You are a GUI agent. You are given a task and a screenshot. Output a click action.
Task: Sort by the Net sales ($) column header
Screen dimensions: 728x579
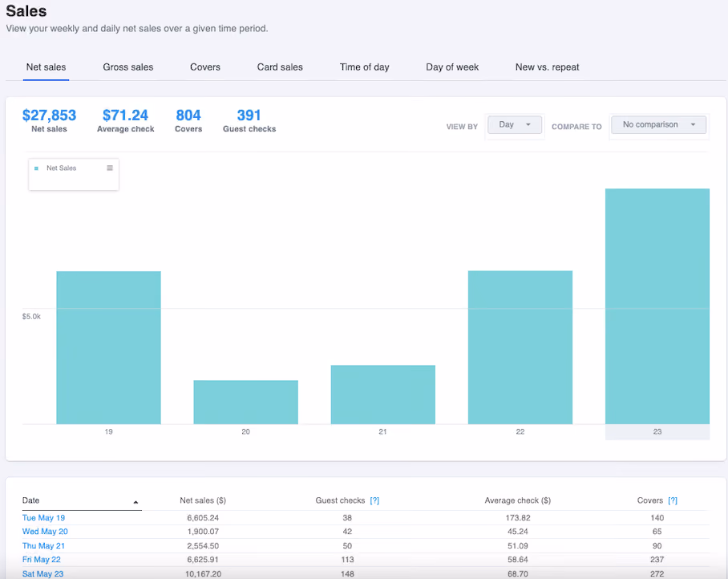point(203,500)
